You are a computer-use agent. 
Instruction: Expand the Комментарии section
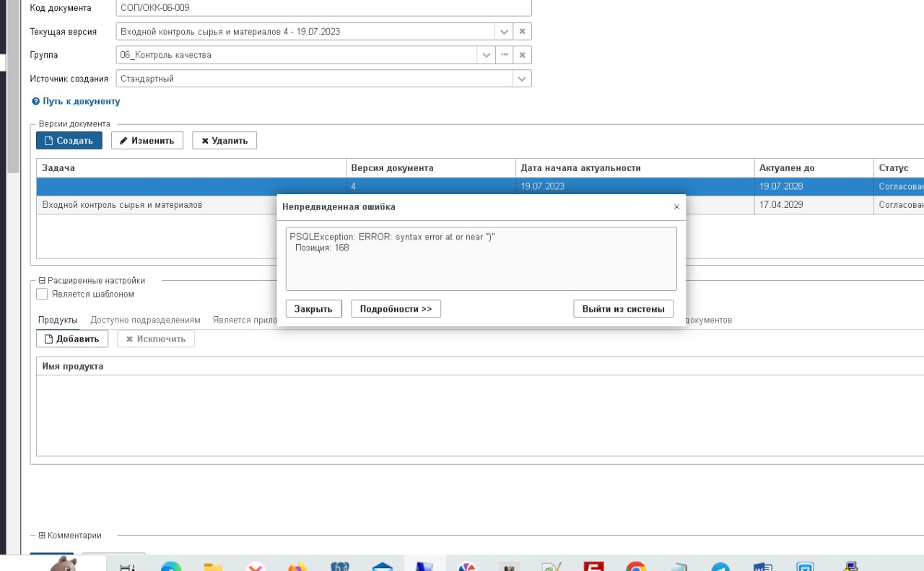click(x=42, y=536)
